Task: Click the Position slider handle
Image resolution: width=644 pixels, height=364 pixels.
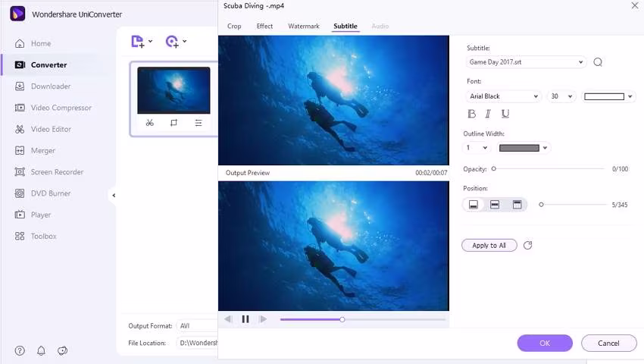Action: 541,205
